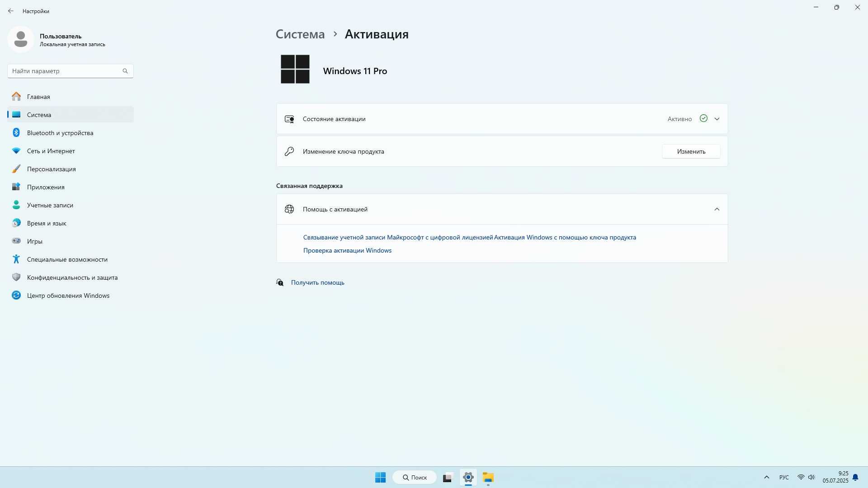The image size is (868, 488).
Task: Click the Изменить button
Action: click(x=691, y=151)
